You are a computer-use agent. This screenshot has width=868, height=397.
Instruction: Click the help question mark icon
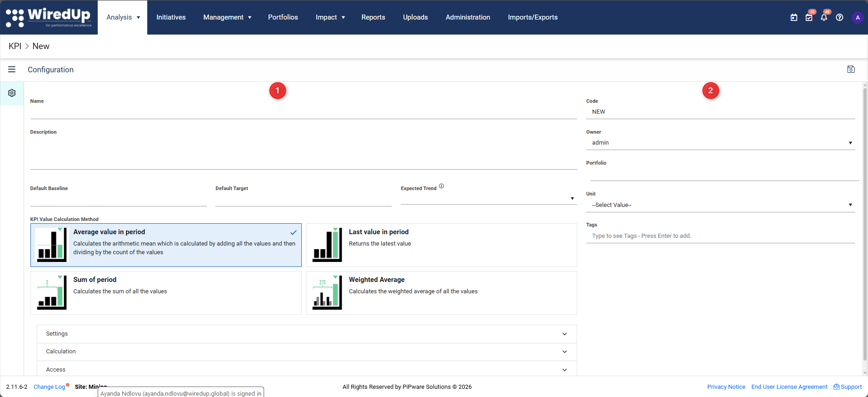839,17
